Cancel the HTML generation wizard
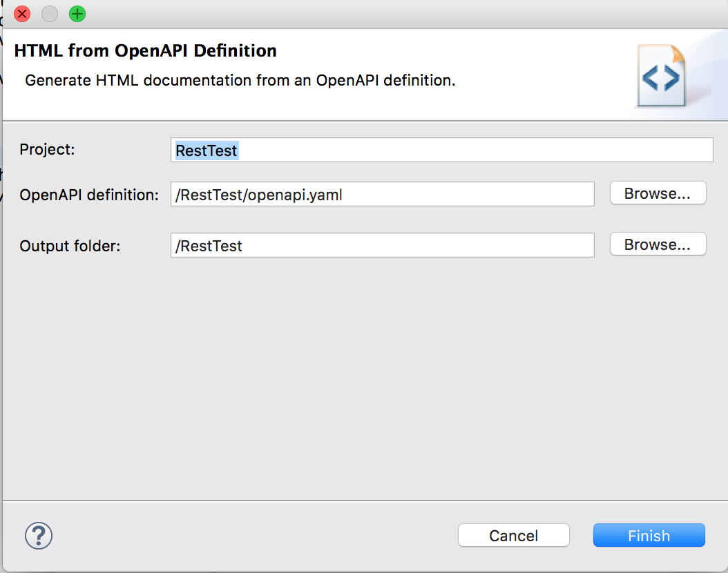The height and width of the screenshot is (573, 728). click(x=513, y=535)
